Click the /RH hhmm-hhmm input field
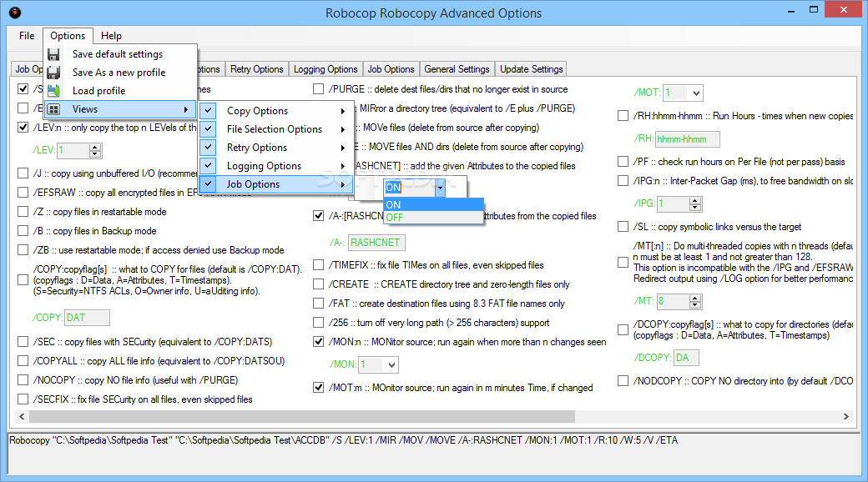 coord(687,139)
